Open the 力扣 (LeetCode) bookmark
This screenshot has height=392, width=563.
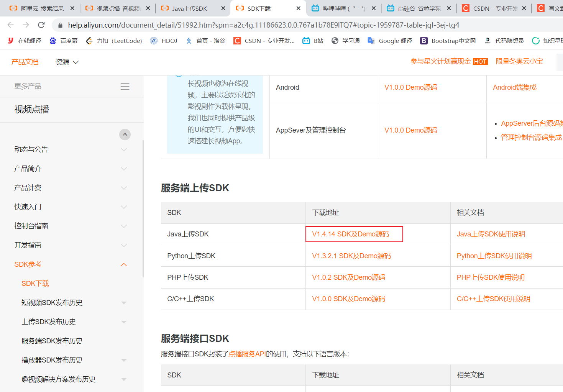[x=114, y=41]
